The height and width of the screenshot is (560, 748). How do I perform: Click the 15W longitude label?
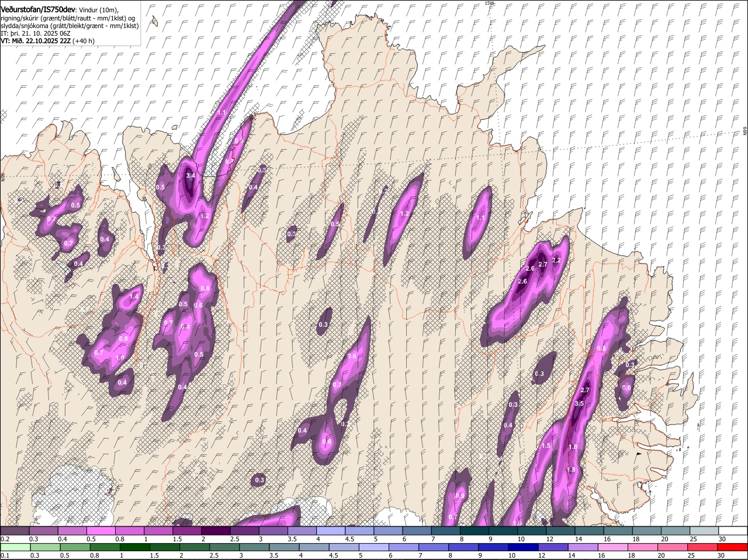point(489,4)
